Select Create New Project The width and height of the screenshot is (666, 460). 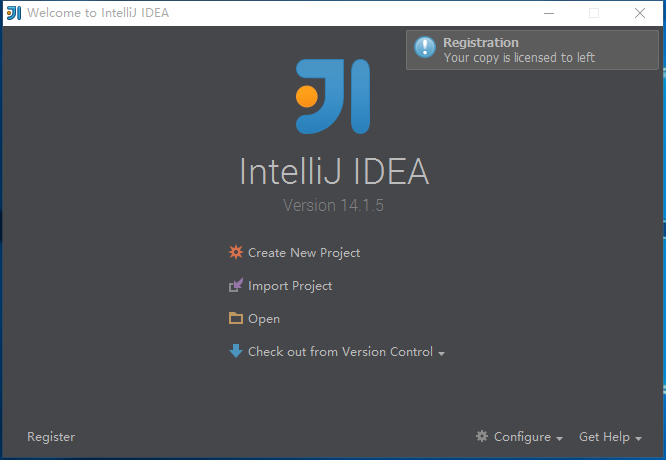[x=304, y=253]
